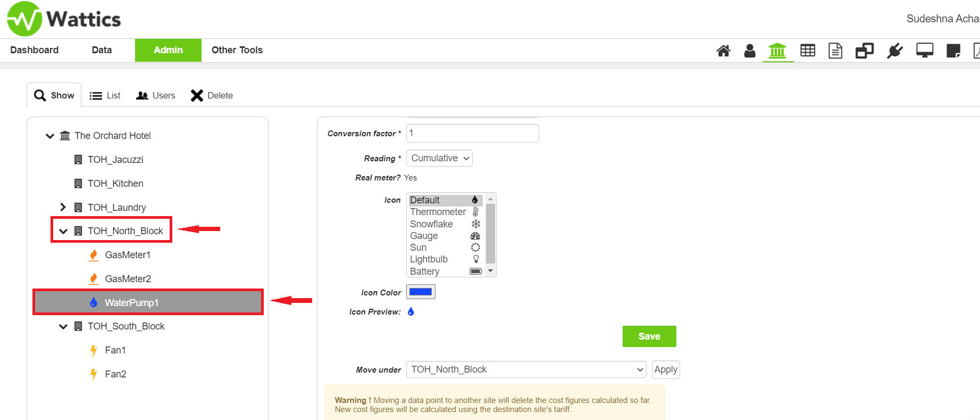Click the sticky note icon
Screen dimensions: 980x420
pyautogui.click(x=953, y=51)
